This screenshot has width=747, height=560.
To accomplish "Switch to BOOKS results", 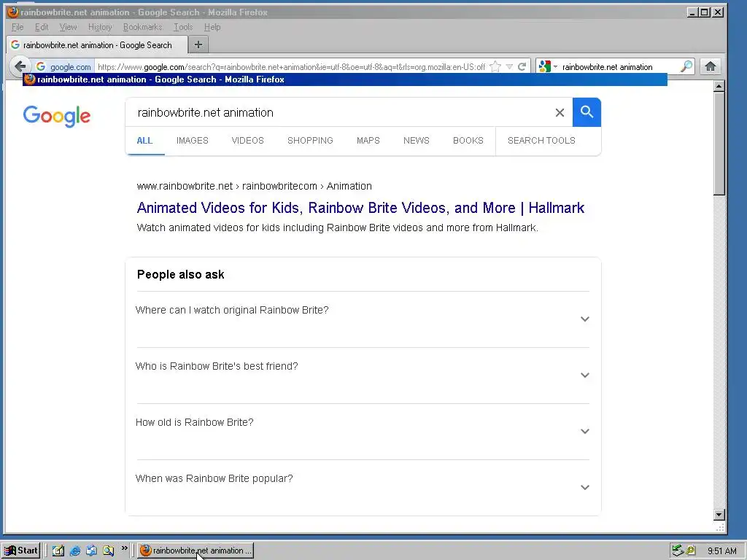I will (x=468, y=141).
